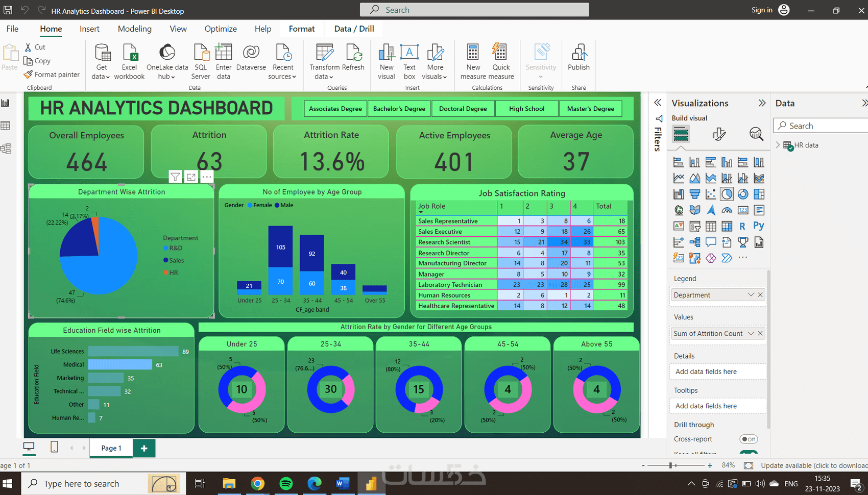This screenshot has height=495, width=868.
Task: Toggle the Cross-report switch
Action: 749,439
